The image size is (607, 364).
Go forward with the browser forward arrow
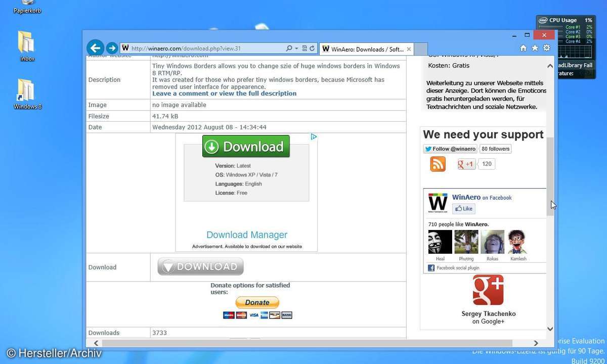(112, 48)
